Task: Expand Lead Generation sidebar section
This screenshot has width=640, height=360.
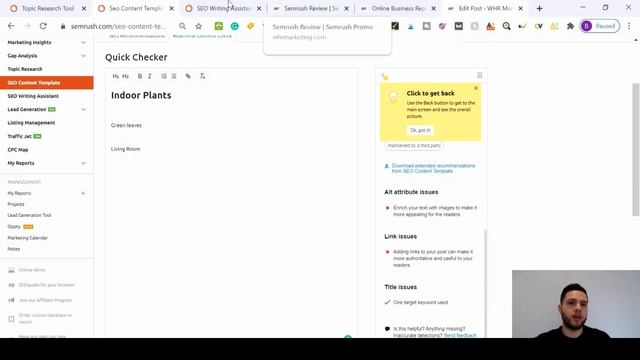Action: click(x=83, y=109)
